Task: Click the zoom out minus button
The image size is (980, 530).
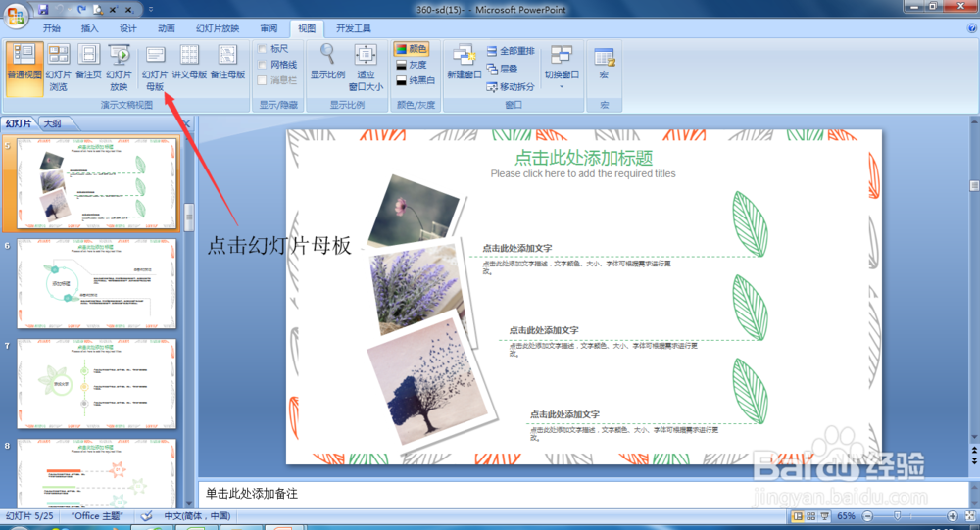Action: 867,516
